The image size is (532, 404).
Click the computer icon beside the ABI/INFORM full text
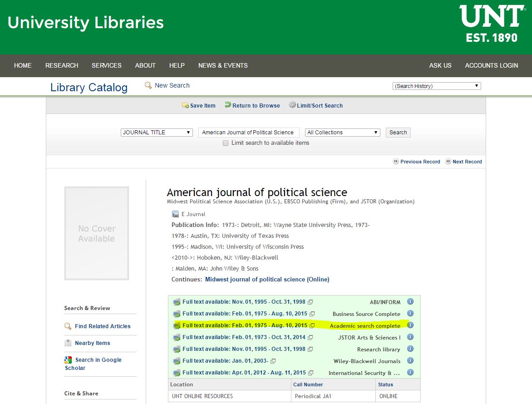(177, 302)
